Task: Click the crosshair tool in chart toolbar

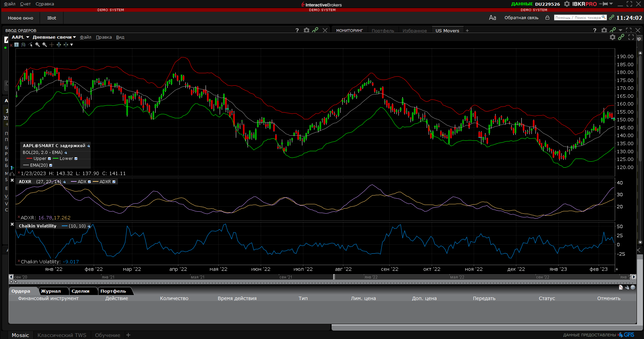Action: click(51, 45)
